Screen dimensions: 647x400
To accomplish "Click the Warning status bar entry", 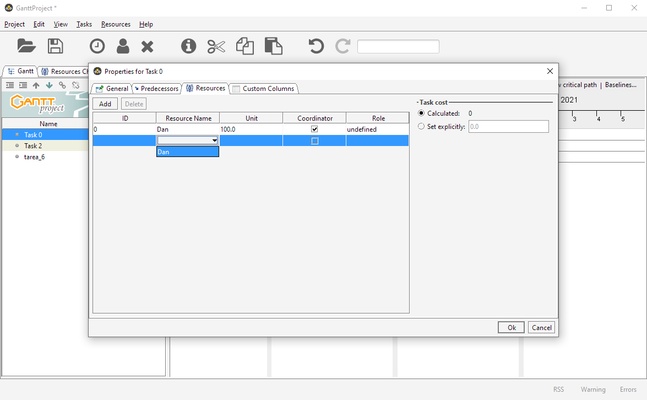I will click(x=593, y=389).
